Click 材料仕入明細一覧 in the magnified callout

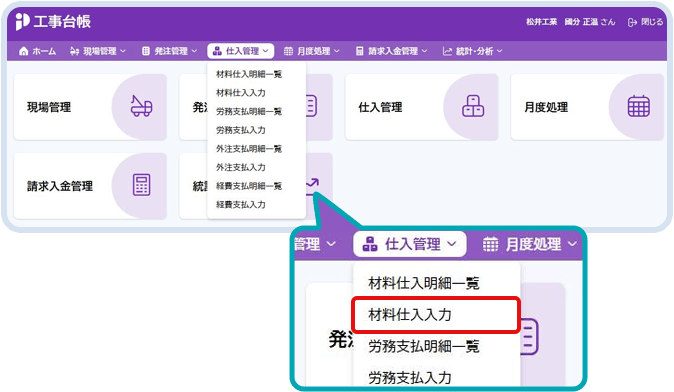423,283
